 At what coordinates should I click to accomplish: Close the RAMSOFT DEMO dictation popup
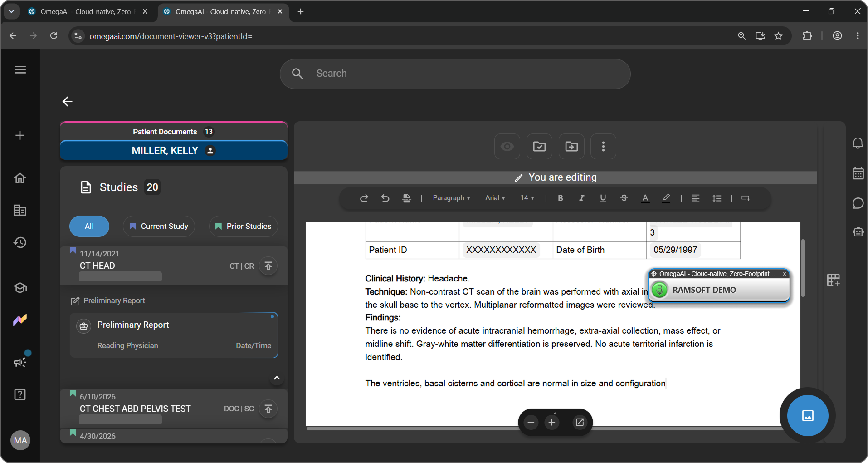(x=785, y=274)
